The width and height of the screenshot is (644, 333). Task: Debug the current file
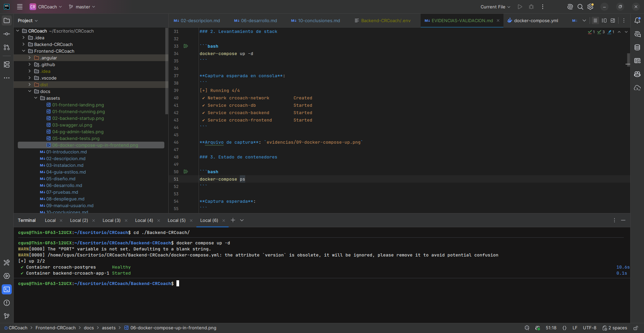tap(531, 7)
